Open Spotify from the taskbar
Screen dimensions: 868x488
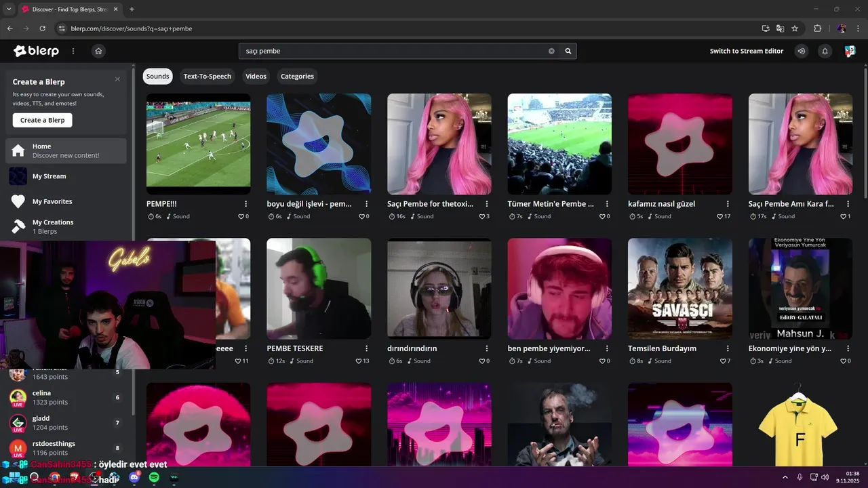154,477
